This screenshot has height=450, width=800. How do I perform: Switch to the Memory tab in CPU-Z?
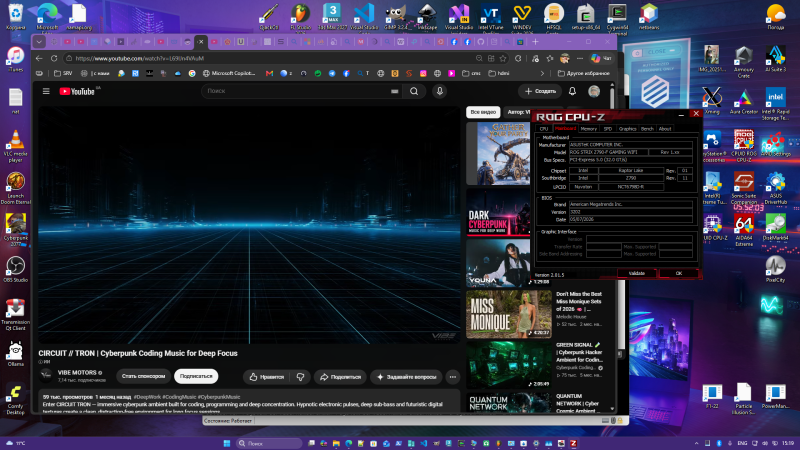pos(588,129)
